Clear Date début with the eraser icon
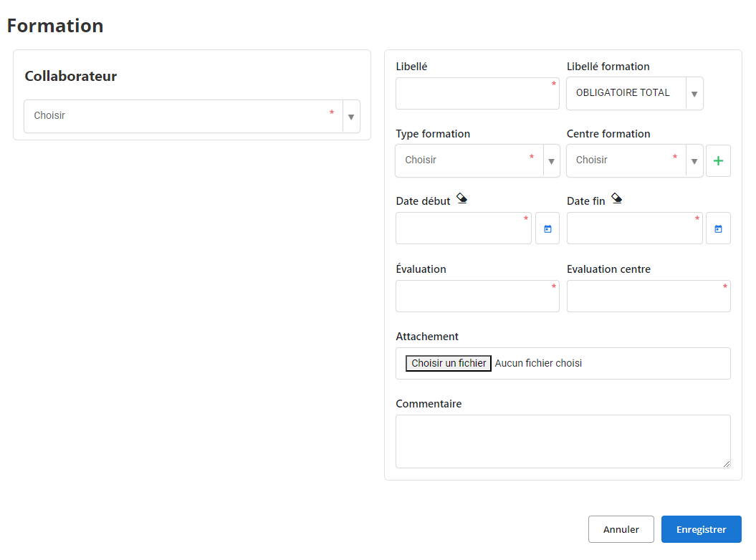The image size is (756, 560). (x=461, y=198)
